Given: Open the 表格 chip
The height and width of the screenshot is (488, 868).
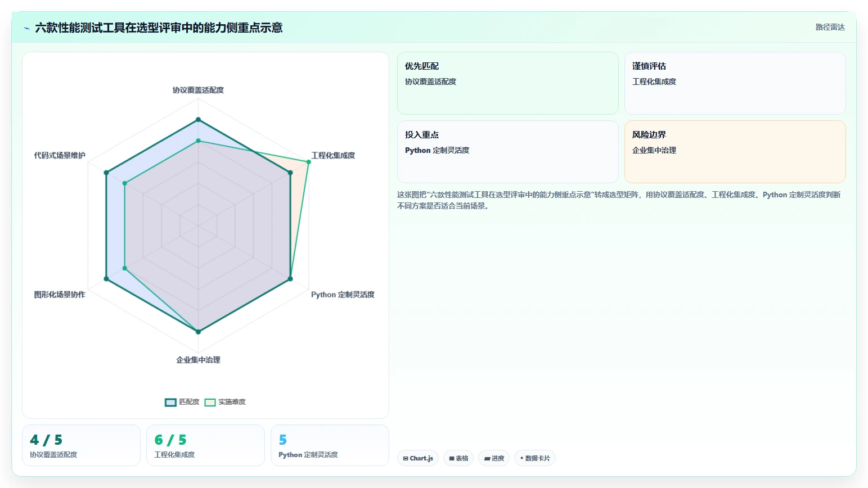Looking at the screenshot, I should (x=458, y=458).
